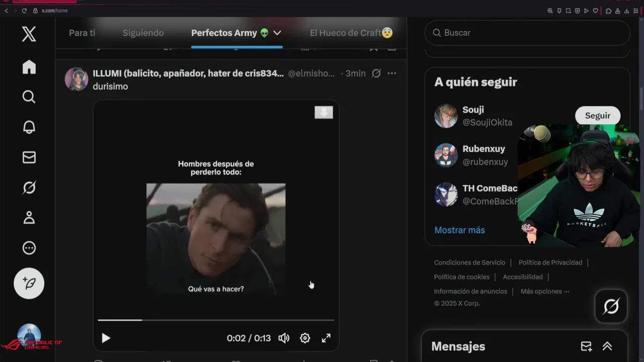Open Notifications bell icon
This screenshot has height=362, width=644.
(29, 127)
